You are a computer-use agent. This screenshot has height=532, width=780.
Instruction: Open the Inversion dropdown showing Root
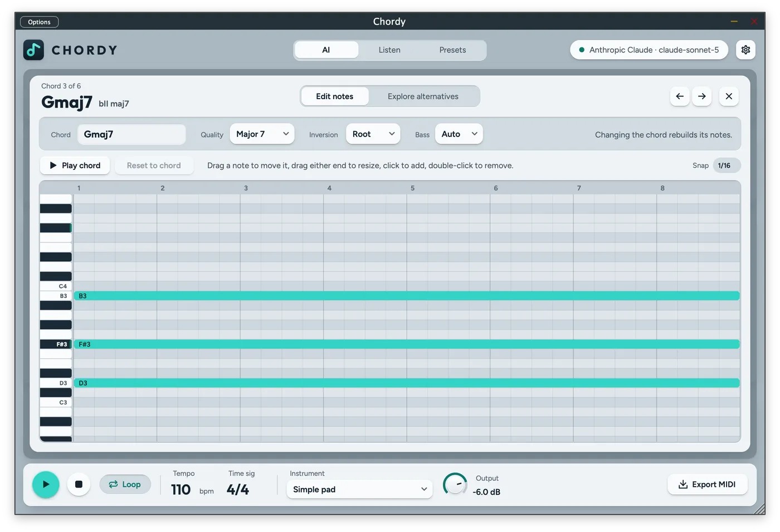tap(373, 134)
